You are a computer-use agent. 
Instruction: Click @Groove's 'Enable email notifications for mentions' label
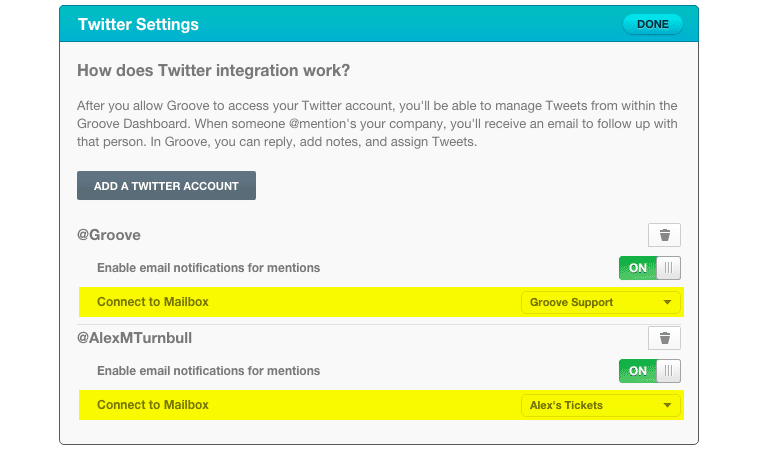coord(208,268)
